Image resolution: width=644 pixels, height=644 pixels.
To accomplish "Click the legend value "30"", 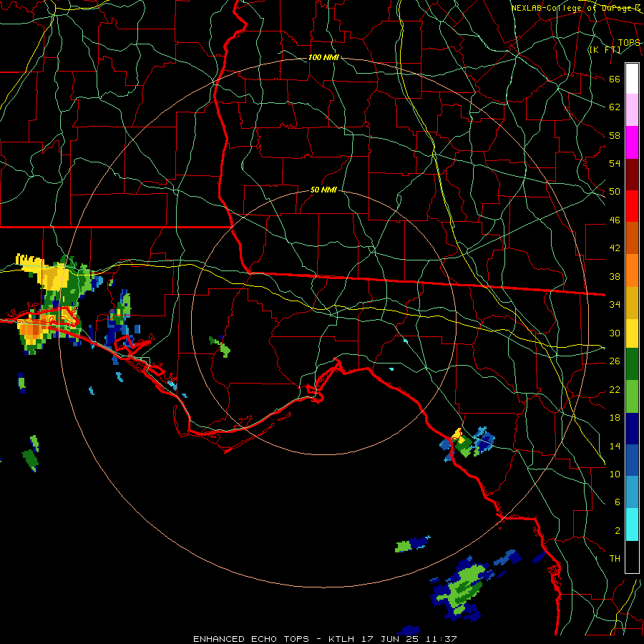I will 615,333.
